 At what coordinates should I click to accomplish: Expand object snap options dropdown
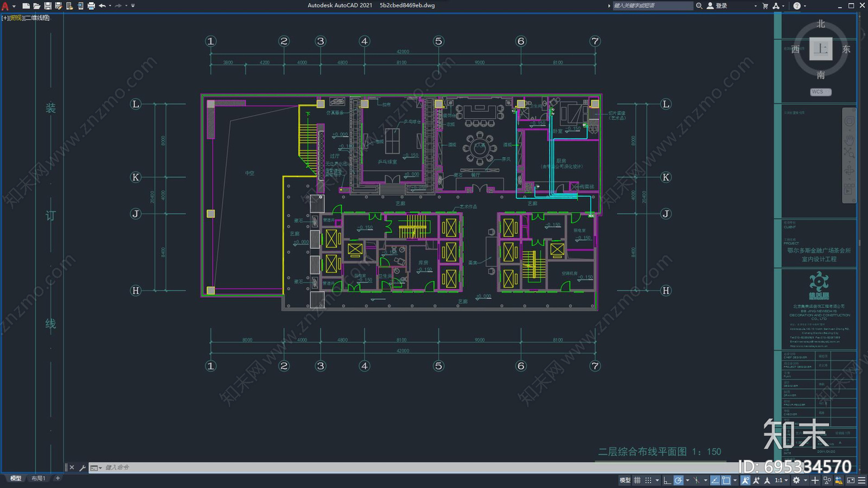pyautogui.click(x=735, y=480)
